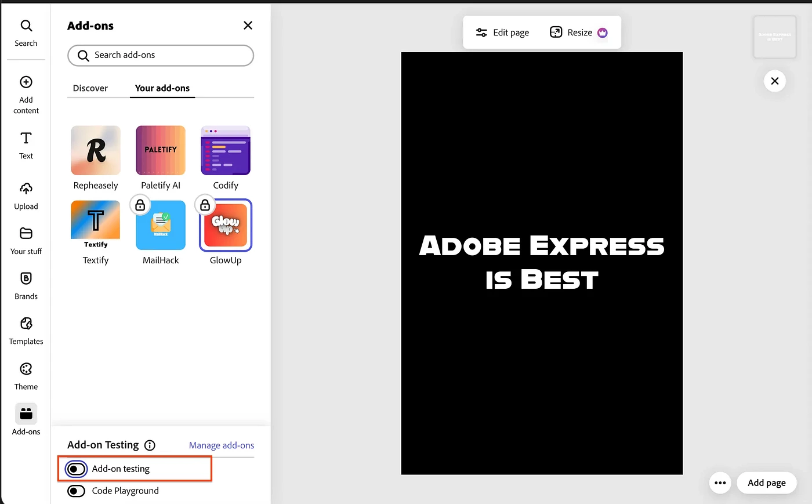Click the Add-on Testing info icon
This screenshot has height=504, width=812.
point(150,445)
